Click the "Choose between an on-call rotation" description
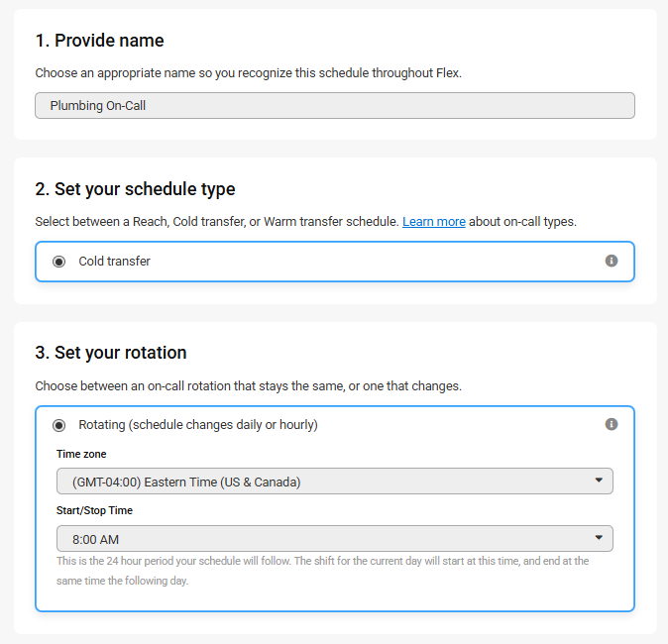 (x=248, y=385)
